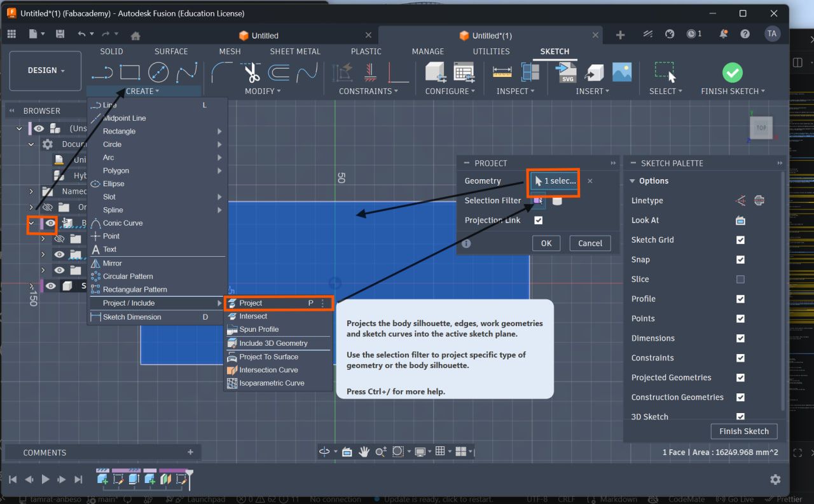
Task: Open the notifications bell
Action: [x=724, y=34]
